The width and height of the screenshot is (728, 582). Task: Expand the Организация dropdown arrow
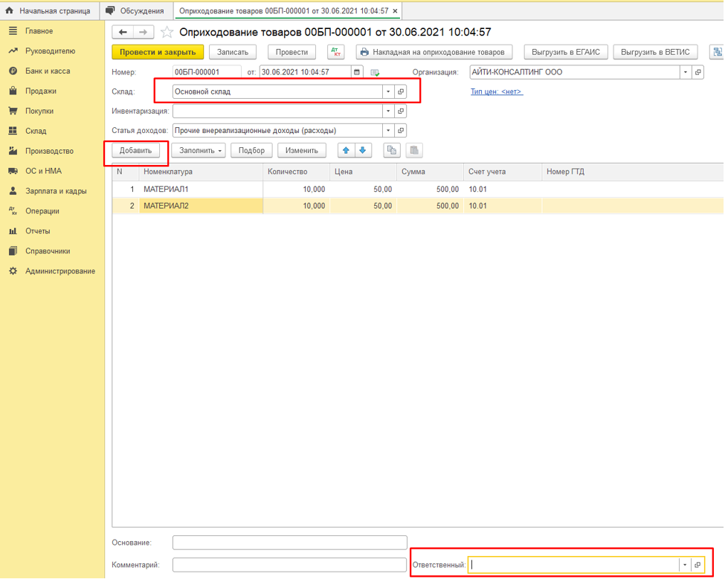[685, 72]
